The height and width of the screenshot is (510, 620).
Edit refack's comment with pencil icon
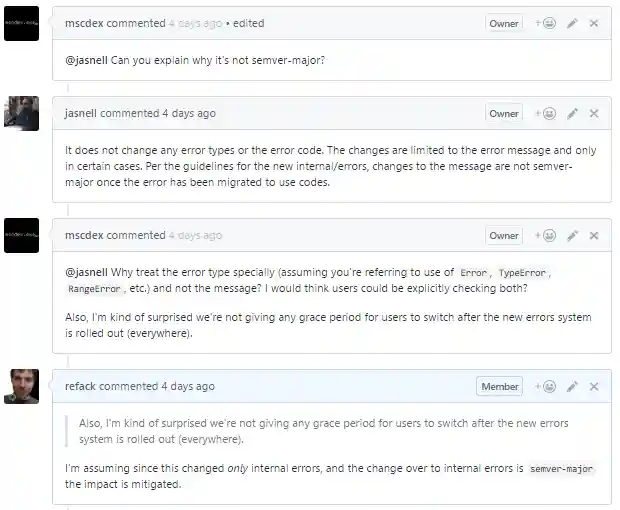(572, 387)
